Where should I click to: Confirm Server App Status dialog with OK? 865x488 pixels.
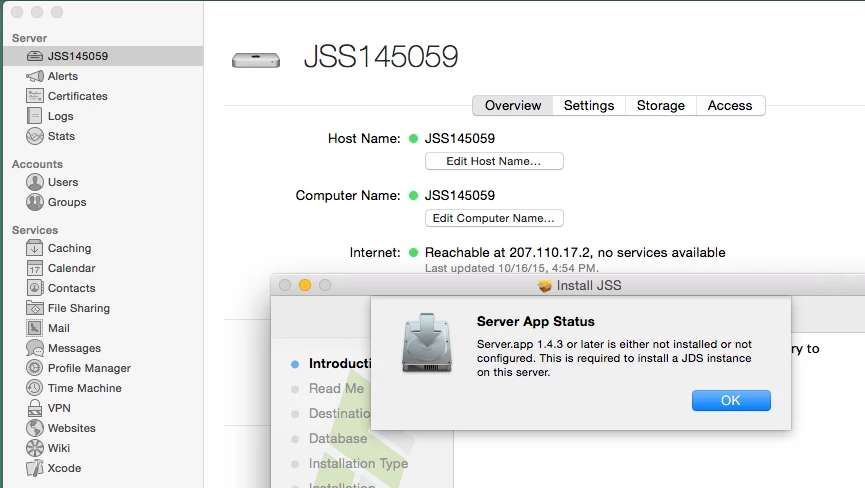[731, 400]
